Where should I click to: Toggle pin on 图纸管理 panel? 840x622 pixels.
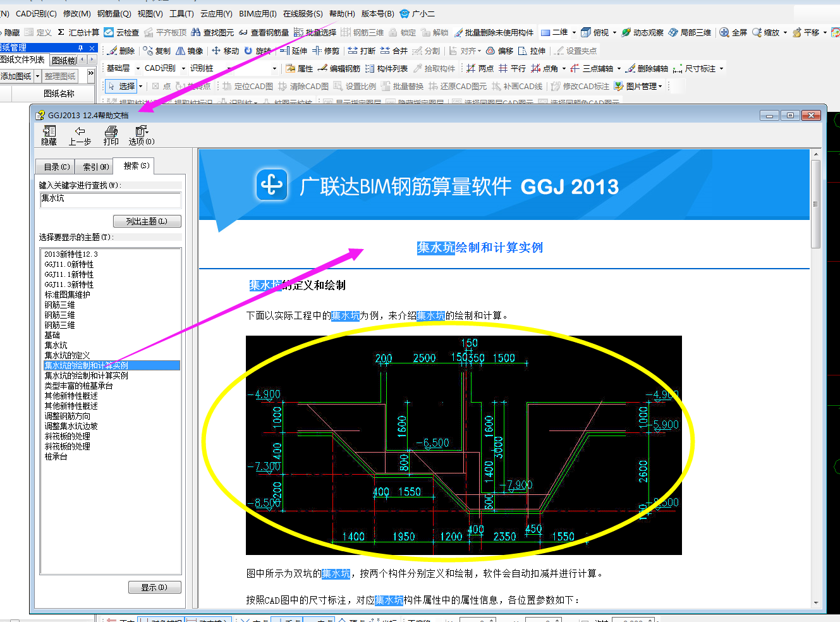pyautogui.click(x=80, y=47)
